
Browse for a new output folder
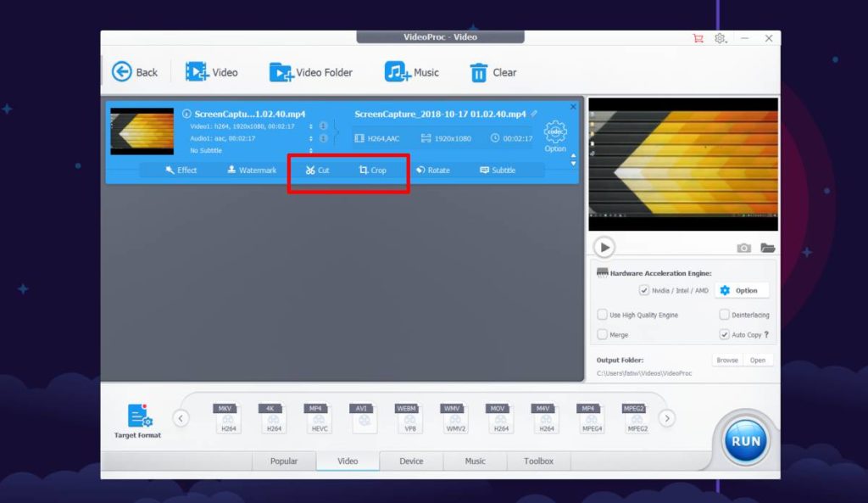[727, 359]
